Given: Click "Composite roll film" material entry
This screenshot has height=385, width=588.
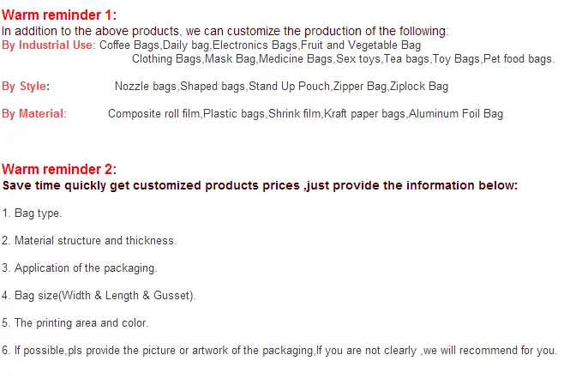Looking at the screenshot, I should coord(154,114).
